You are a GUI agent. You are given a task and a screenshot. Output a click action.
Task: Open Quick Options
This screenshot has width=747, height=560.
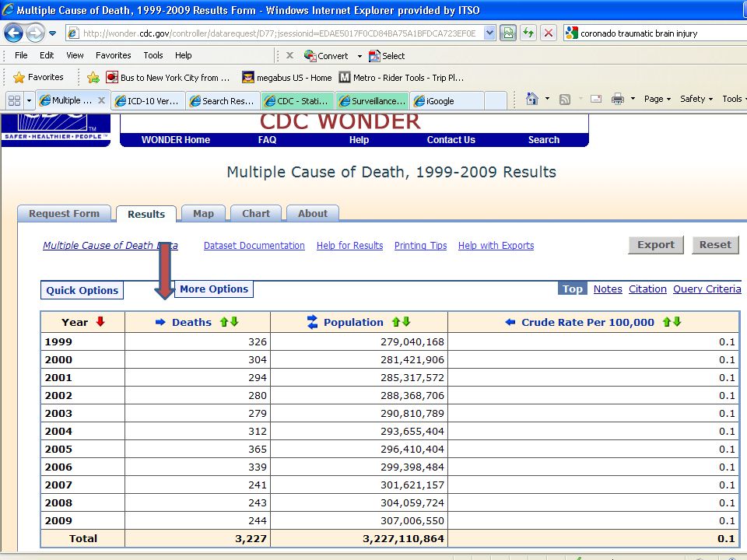82,290
